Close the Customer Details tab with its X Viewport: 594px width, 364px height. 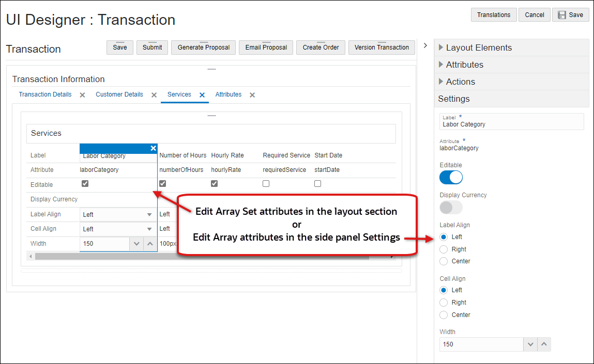click(x=154, y=94)
